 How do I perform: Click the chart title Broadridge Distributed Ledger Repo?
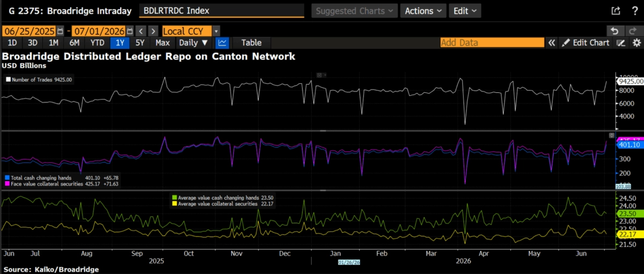149,56
